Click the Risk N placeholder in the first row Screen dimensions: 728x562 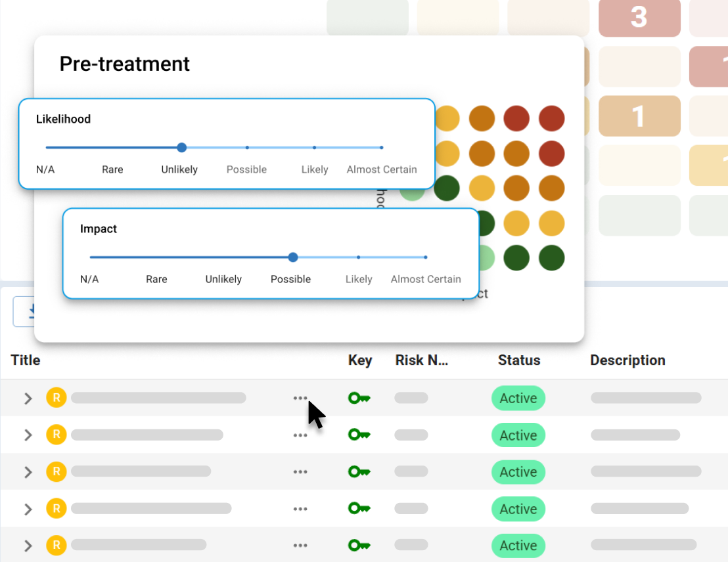pyautogui.click(x=410, y=398)
